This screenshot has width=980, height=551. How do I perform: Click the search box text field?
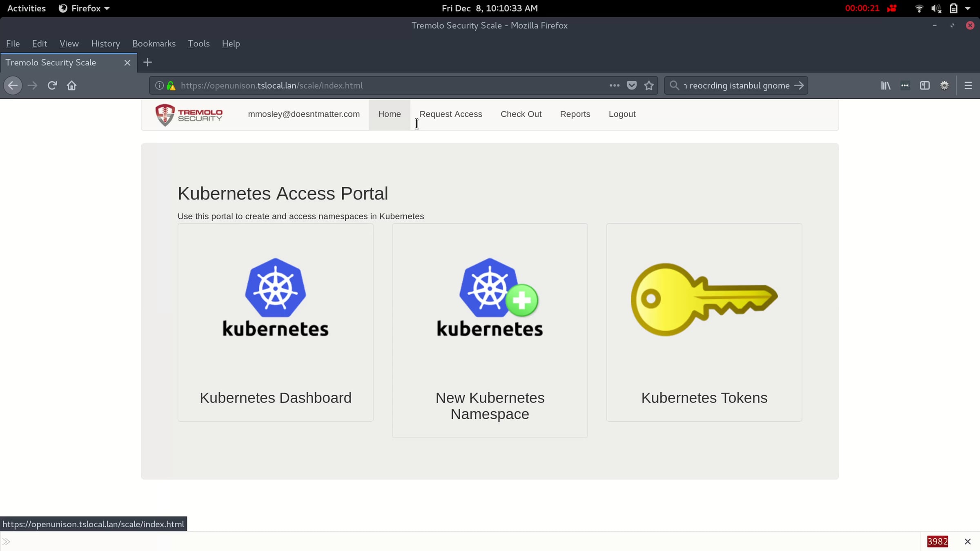(x=736, y=86)
